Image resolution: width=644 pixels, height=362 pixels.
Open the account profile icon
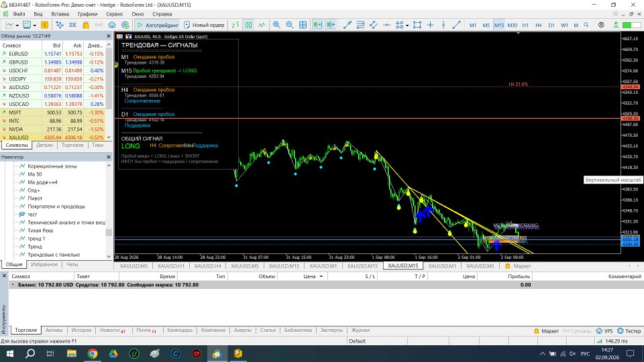(x=601, y=25)
